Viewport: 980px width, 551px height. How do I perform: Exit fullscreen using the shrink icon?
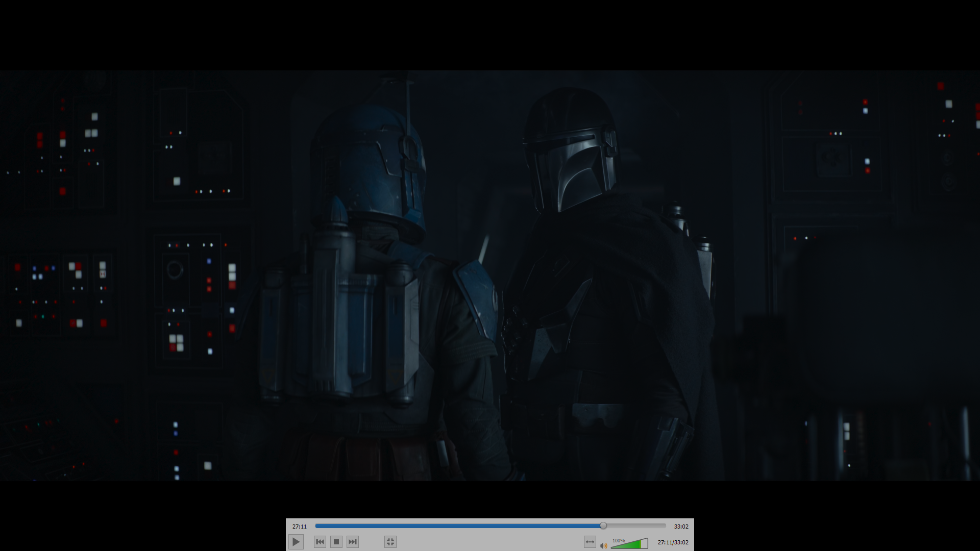coord(390,542)
